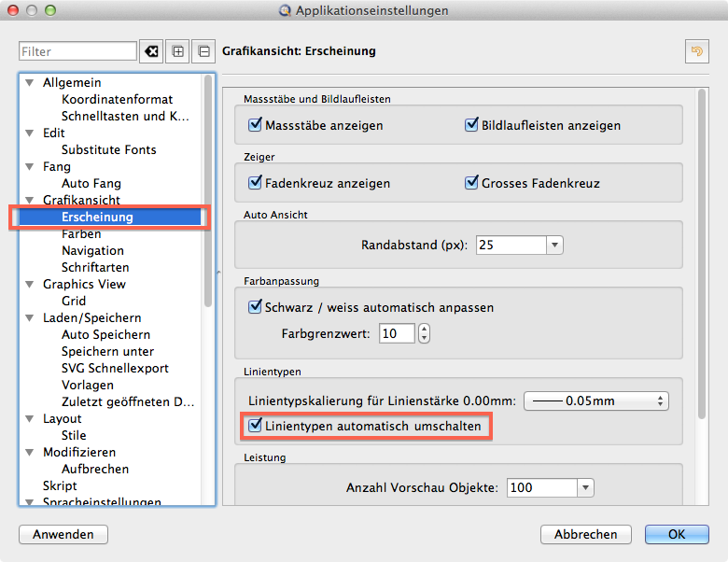Click the Anwenden button

tap(63, 535)
